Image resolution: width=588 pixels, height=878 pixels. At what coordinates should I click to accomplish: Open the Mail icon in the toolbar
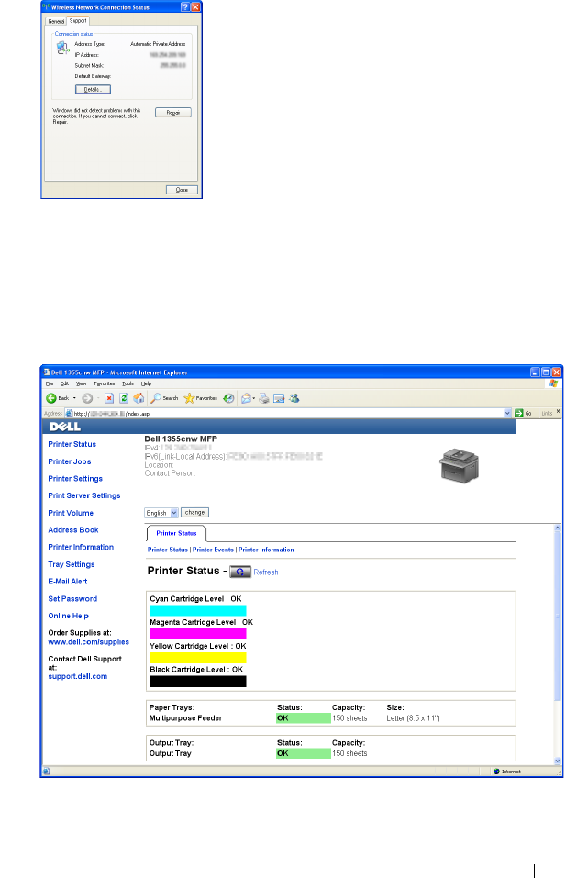click(246, 398)
